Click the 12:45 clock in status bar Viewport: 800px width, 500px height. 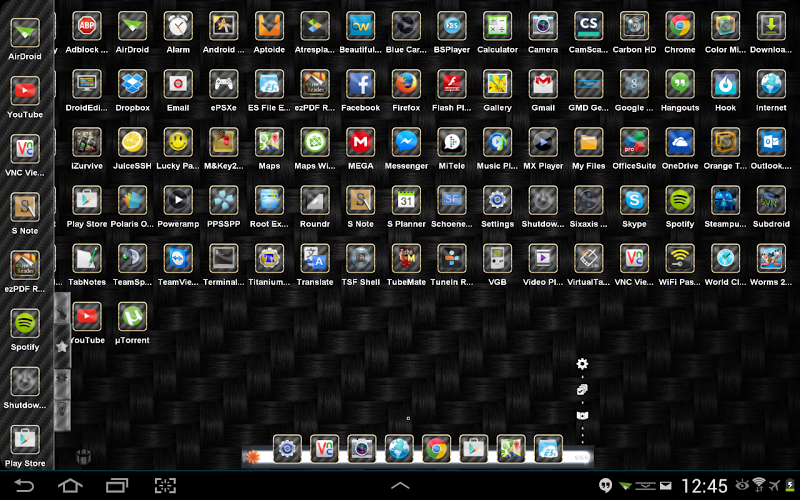pos(704,486)
